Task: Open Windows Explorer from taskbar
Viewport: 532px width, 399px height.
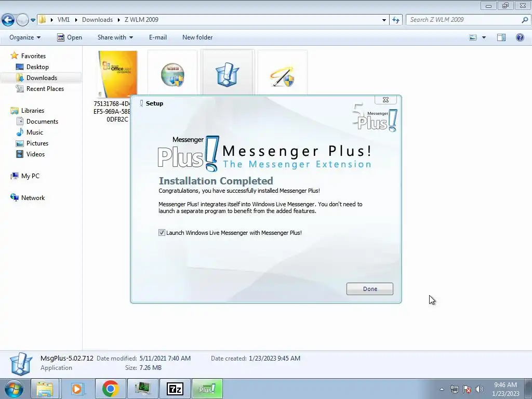Action: point(45,389)
